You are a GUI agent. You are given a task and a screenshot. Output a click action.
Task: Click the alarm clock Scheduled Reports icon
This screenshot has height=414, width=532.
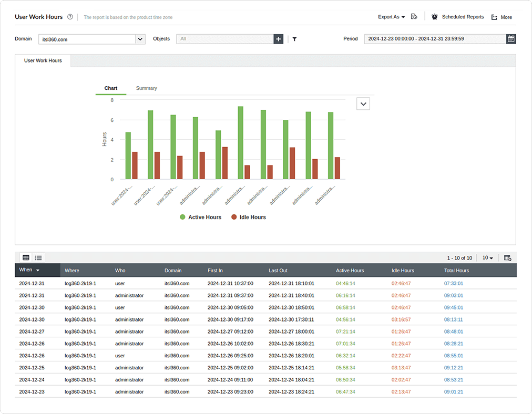click(x=434, y=16)
